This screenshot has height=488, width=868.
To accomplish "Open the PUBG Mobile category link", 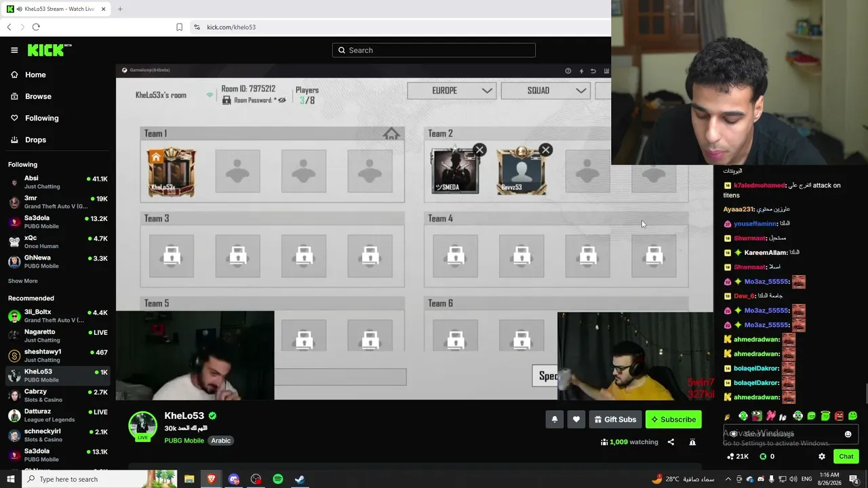I will point(184,441).
